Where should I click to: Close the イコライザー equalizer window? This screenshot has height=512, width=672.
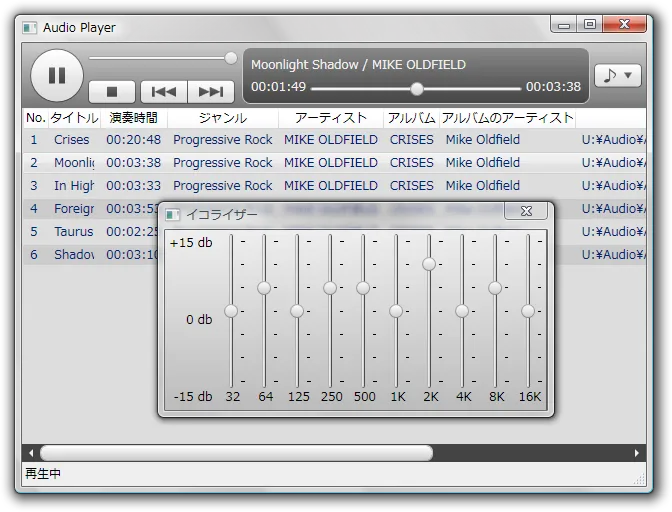coord(525,211)
